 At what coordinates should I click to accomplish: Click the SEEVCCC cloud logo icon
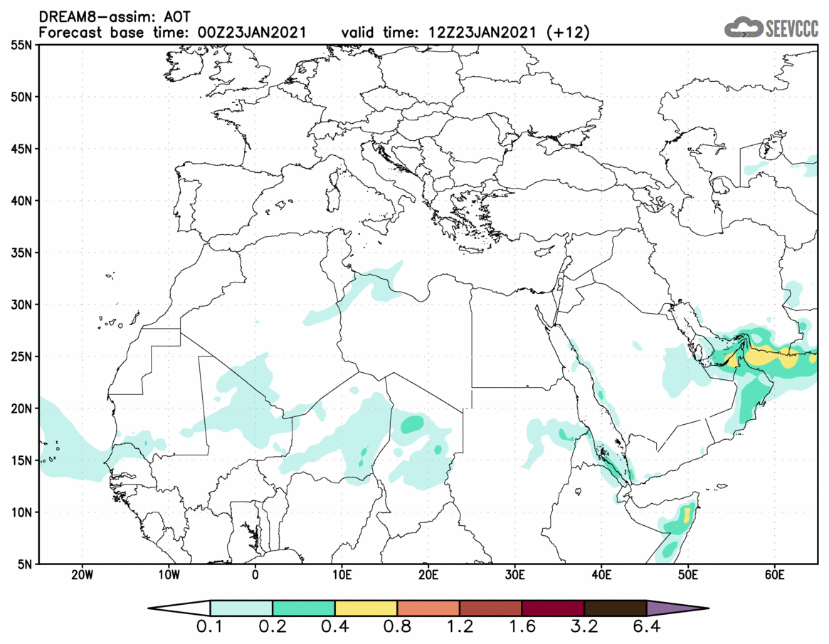point(742,27)
